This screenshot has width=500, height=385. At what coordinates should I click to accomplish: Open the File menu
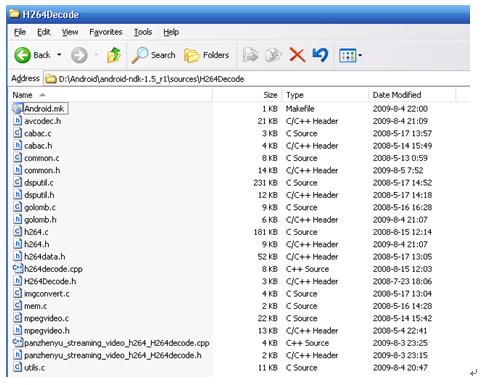tap(20, 32)
